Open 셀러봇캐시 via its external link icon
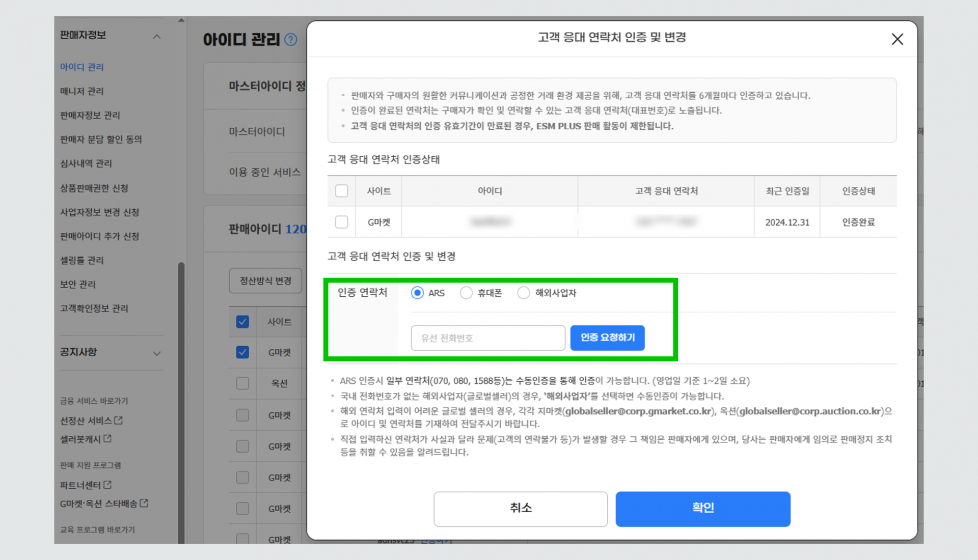 pyautogui.click(x=108, y=439)
